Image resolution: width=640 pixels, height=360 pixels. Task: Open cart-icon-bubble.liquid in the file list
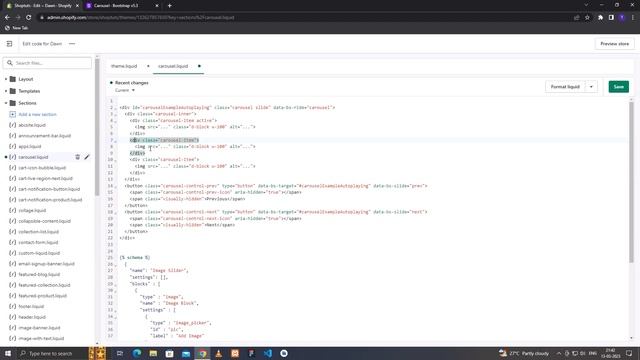42,168
